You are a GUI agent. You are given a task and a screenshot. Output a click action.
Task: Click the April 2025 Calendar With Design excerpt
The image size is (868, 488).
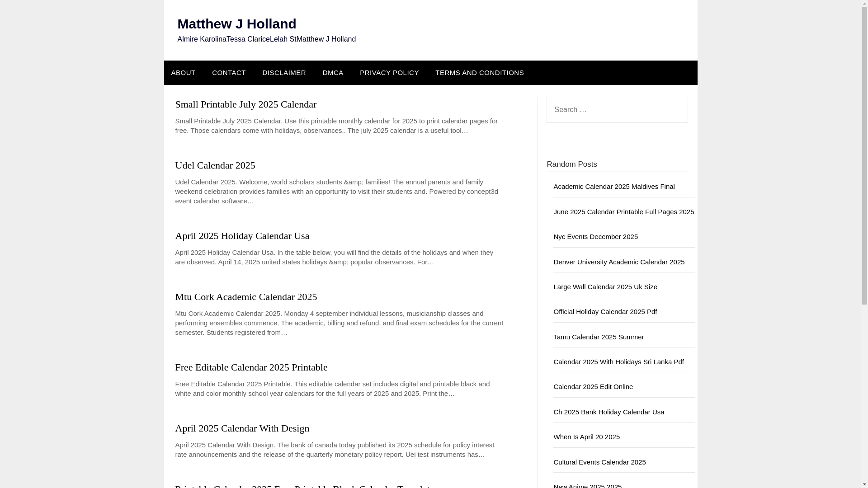click(x=335, y=450)
